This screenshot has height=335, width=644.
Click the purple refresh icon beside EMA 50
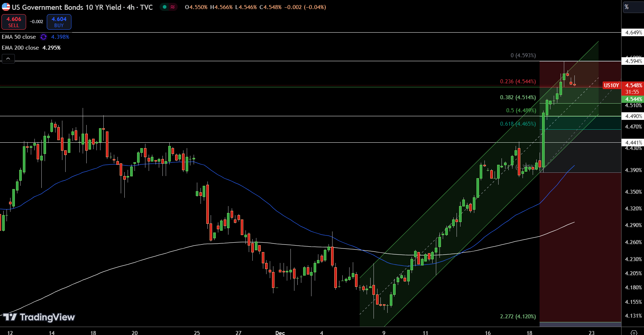(x=44, y=37)
